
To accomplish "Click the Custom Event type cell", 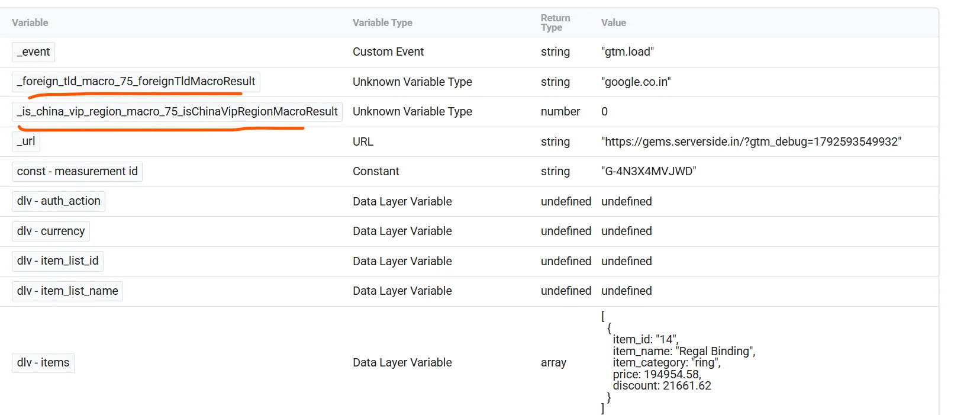I will click(388, 52).
